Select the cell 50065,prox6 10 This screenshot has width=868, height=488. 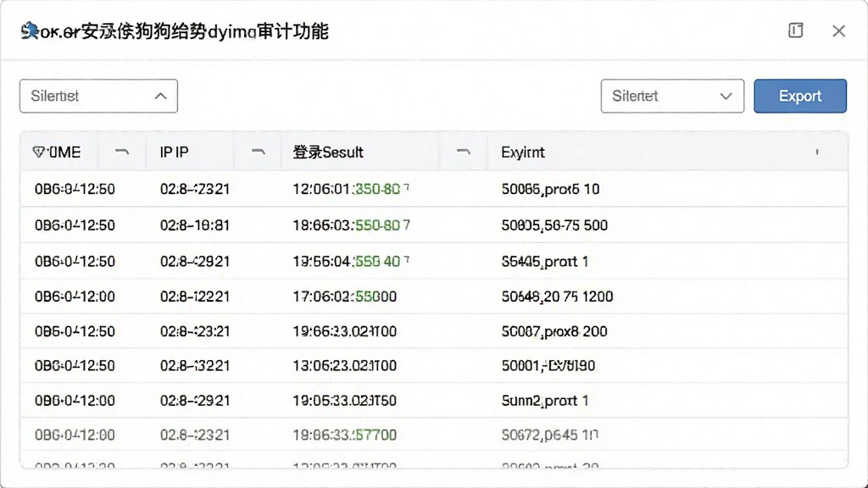550,189
